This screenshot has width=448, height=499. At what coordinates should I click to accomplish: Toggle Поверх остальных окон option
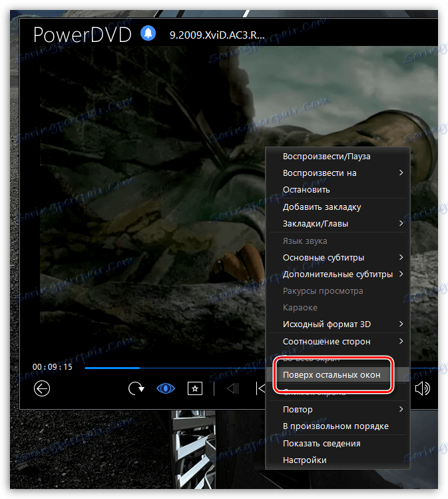click(337, 375)
